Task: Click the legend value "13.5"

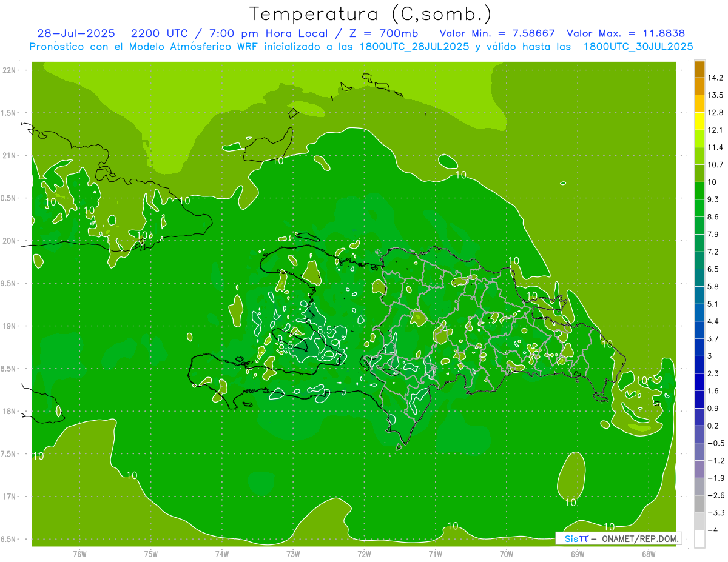Action: pos(715,95)
